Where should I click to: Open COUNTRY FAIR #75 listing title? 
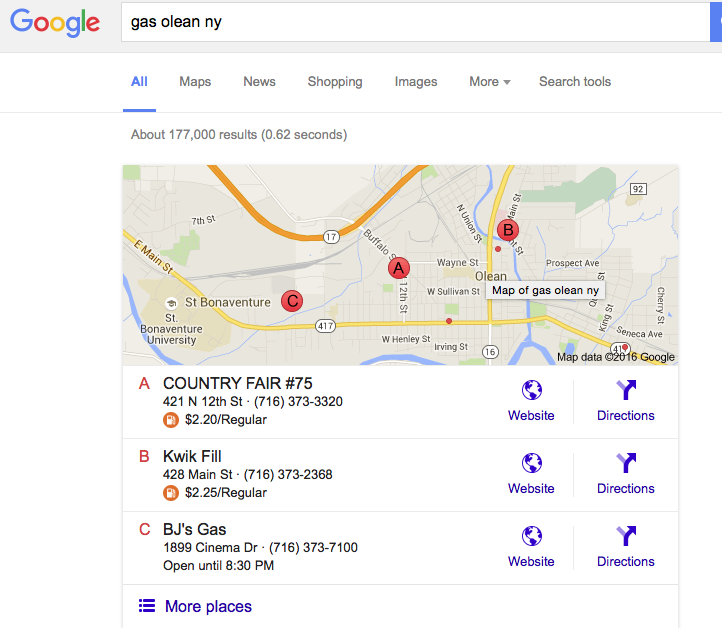click(238, 383)
